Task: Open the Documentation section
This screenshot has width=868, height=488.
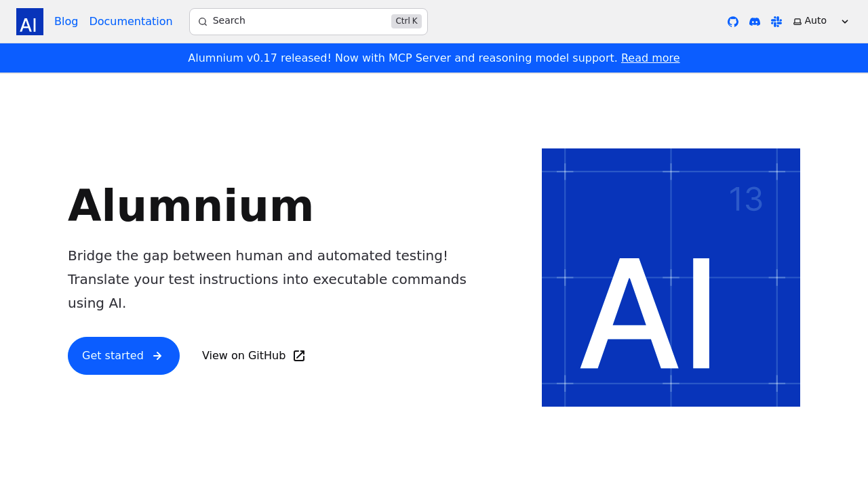Action: [131, 20]
